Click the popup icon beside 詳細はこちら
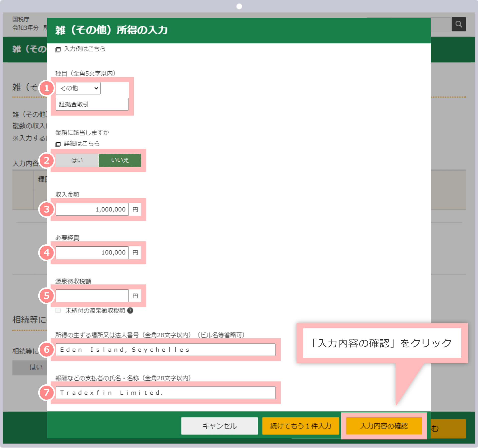 click(x=58, y=144)
